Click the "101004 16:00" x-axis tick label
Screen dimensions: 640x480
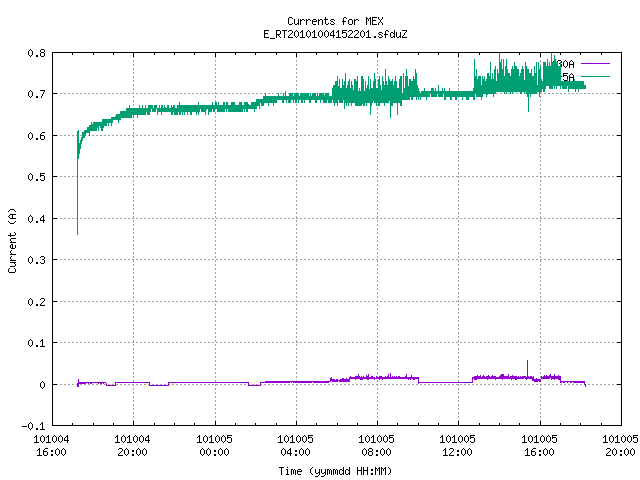click(51, 445)
